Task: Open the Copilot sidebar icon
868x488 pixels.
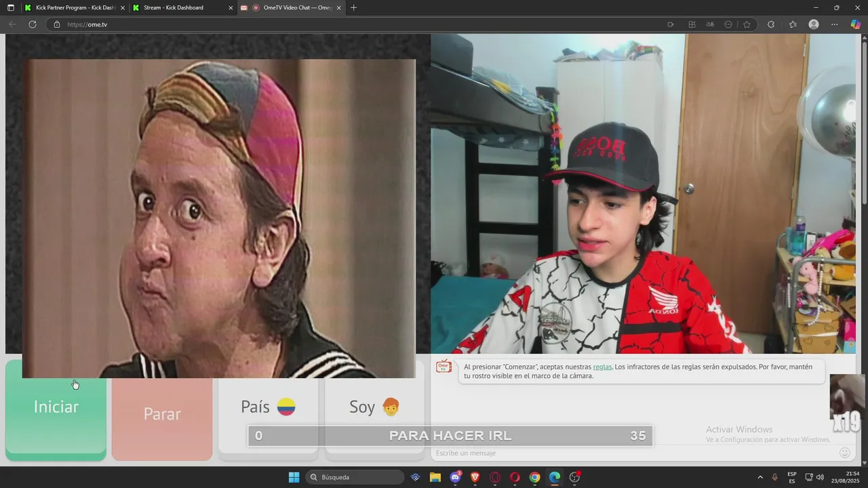Action: (x=856, y=24)
